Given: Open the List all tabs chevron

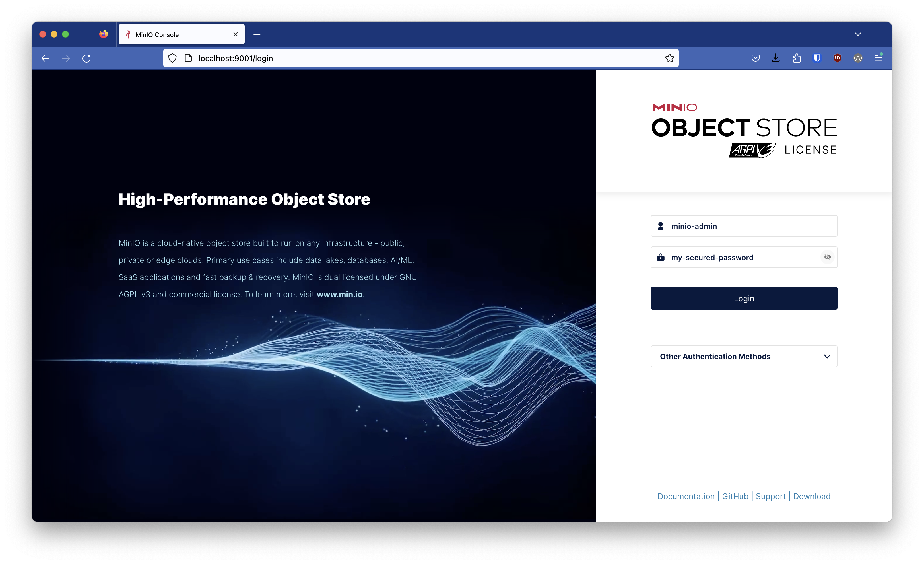Looking at the screenshot, I should (x=858, y=34).
